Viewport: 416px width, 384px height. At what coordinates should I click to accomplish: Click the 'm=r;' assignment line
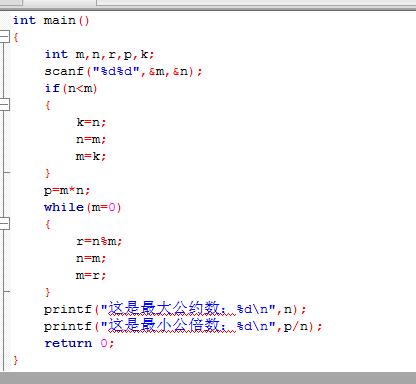pyautogui.click(x=91, y=275)
